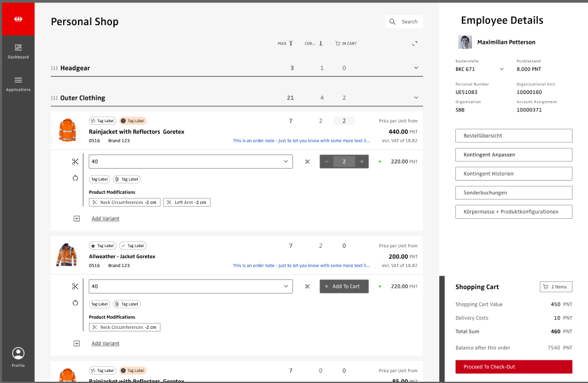The height and width of the screenshot is (383, 588).
Task: Collapse the Outer Clothing category chevron
Action: (416, 98)
